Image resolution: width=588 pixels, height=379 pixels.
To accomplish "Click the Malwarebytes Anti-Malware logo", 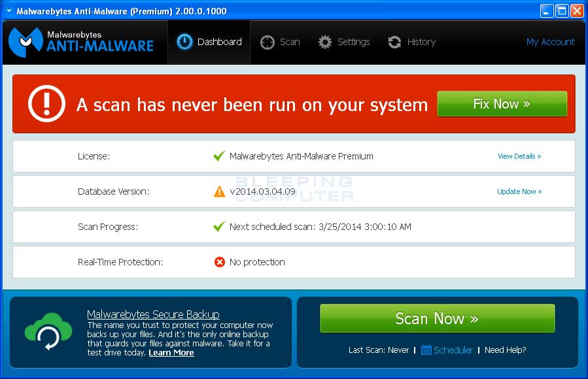I will (x=81, y=42).
